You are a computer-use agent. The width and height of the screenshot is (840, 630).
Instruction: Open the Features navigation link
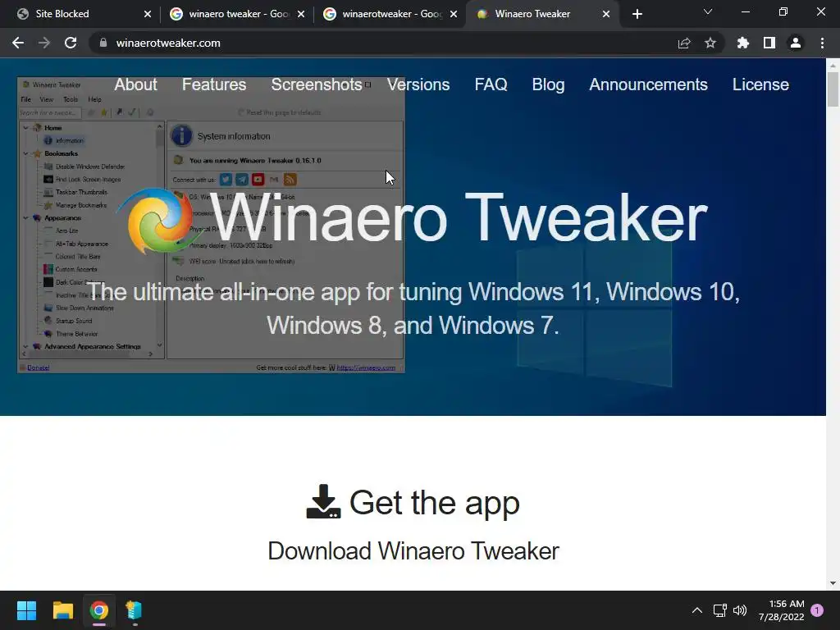tap(214, 84)
